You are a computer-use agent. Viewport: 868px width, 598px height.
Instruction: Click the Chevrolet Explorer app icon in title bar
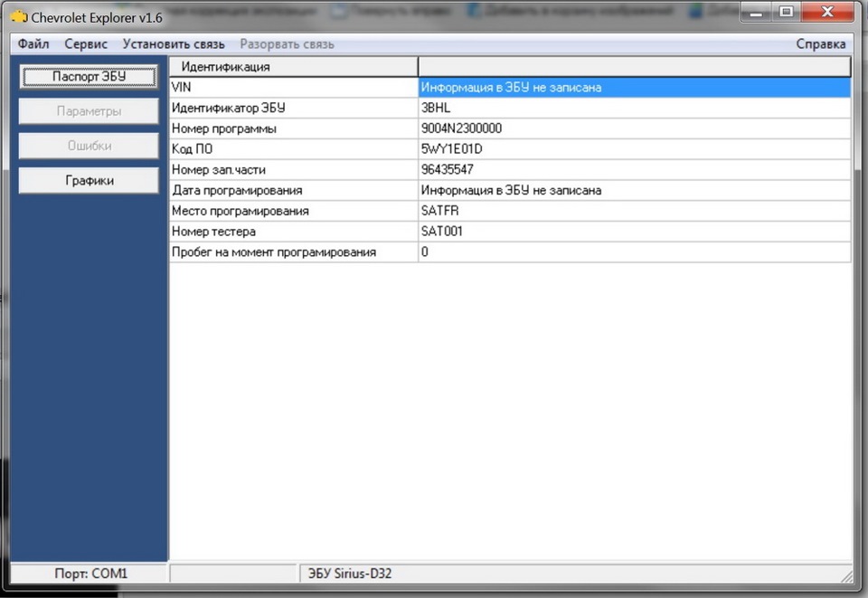[19, 16]
